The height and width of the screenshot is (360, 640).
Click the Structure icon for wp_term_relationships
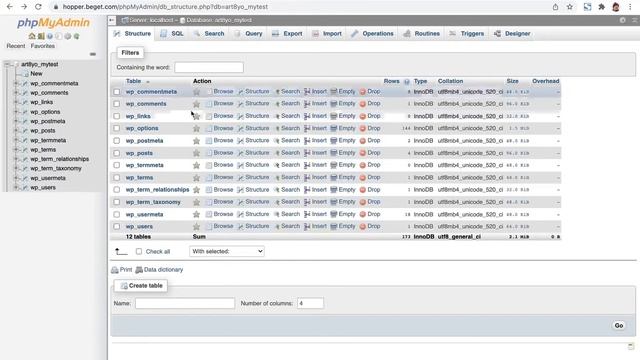[240, 190]
